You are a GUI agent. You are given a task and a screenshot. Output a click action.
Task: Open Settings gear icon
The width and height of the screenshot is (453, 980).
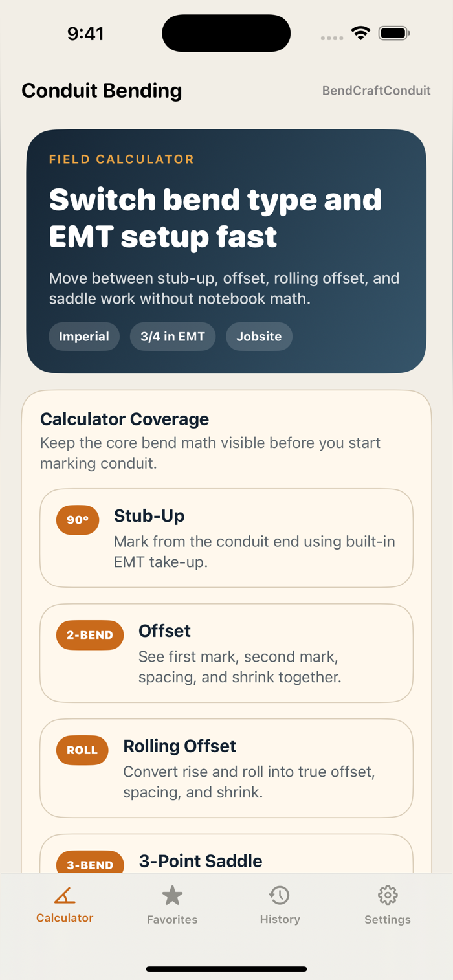pos(388,896)
